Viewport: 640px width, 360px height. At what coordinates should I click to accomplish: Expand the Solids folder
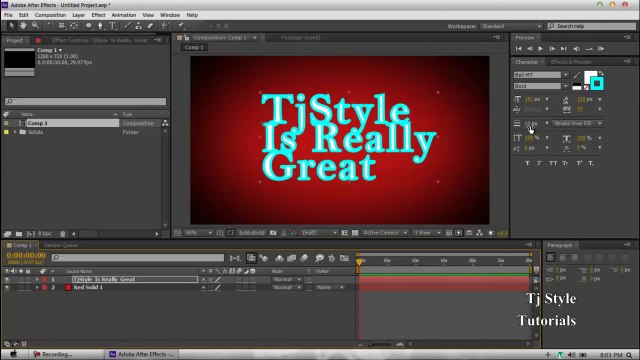pos(15,132)
